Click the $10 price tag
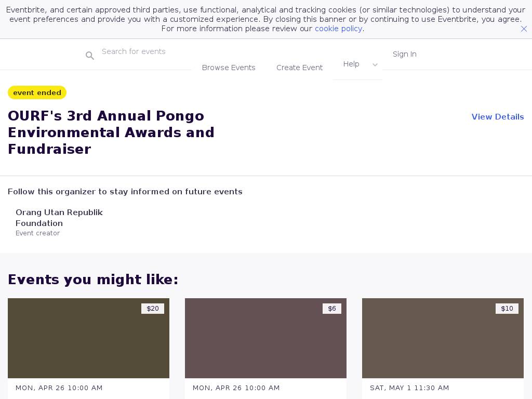Image resolution: width=532 pixels, height=399 pixels. click(507, 309)
